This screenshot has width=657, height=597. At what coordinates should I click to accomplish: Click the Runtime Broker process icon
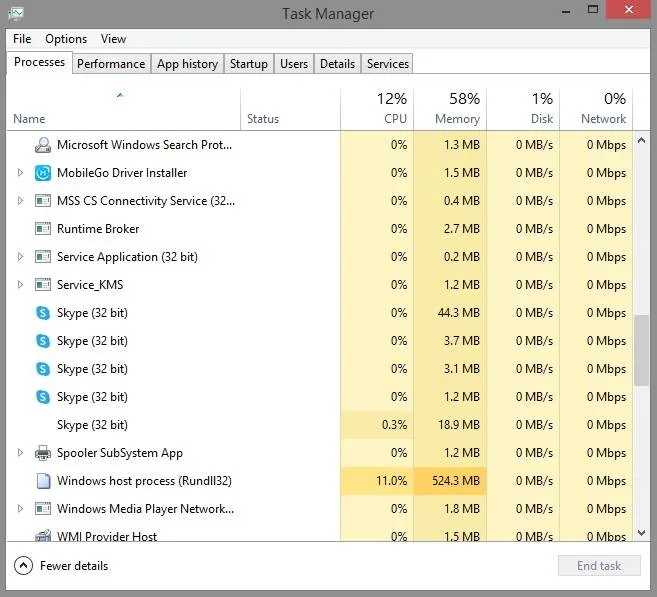(x=43, y=229)
